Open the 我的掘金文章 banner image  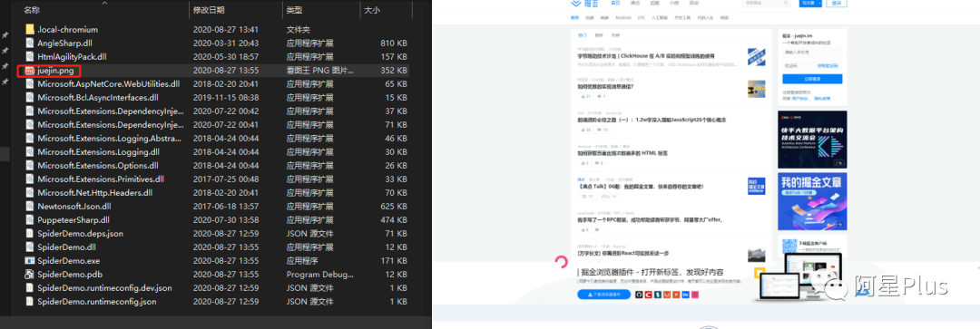(x=812, y=201)
